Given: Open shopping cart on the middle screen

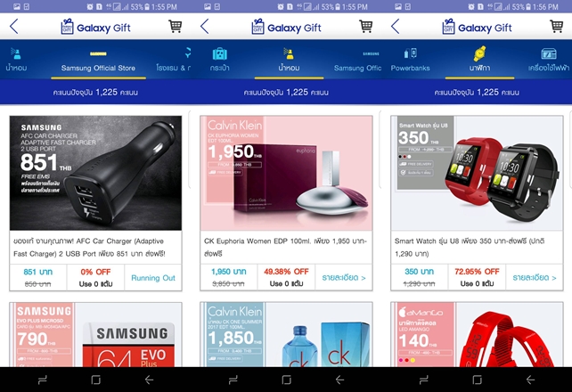Looking at the screenshot, I should click(366, 26).
